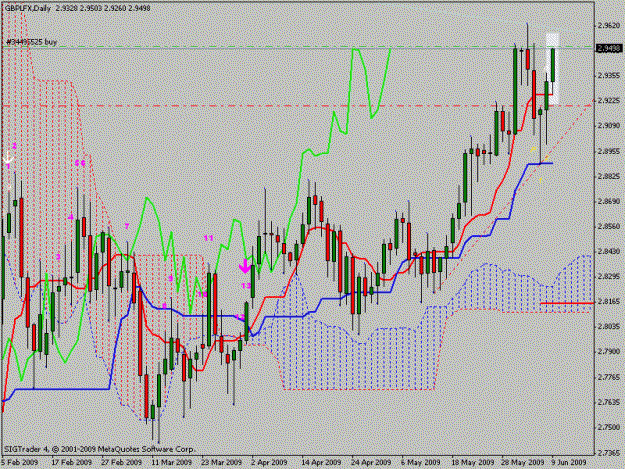Click the 9 Jun 2009 date label

(569, 463)
